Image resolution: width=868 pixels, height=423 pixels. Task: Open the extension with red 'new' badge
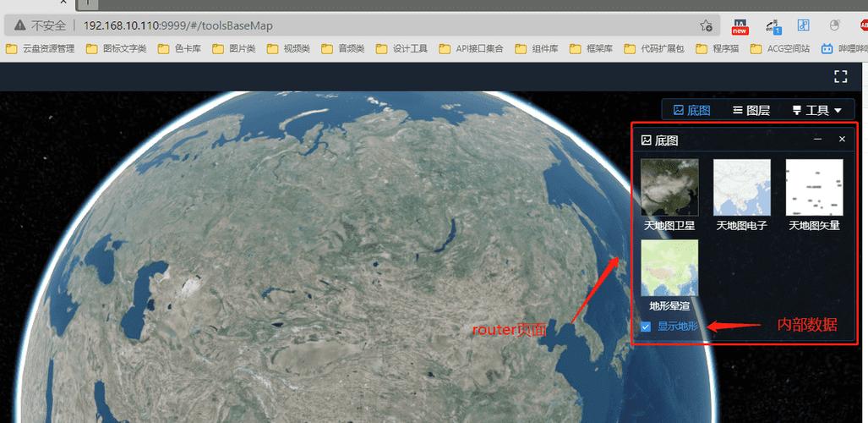(x=740, y=26)
